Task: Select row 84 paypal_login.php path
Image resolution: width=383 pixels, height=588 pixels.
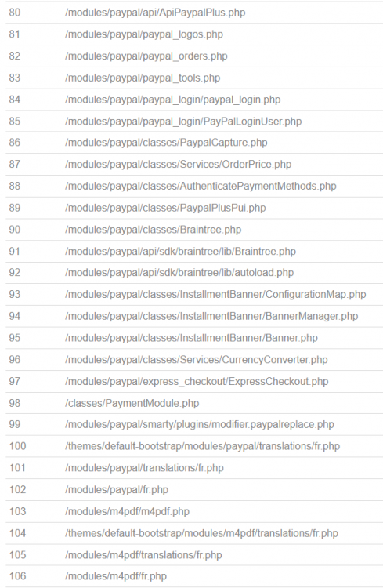Action: pos(173,100)
